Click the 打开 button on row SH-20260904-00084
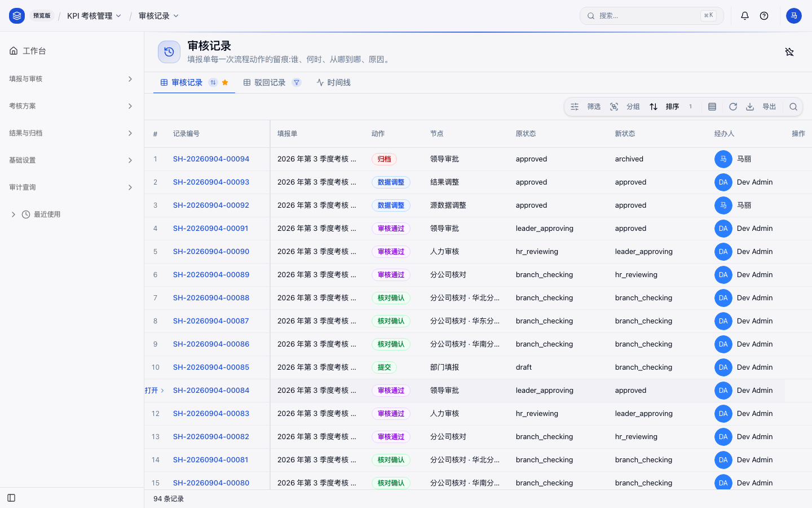 (154, 391)
